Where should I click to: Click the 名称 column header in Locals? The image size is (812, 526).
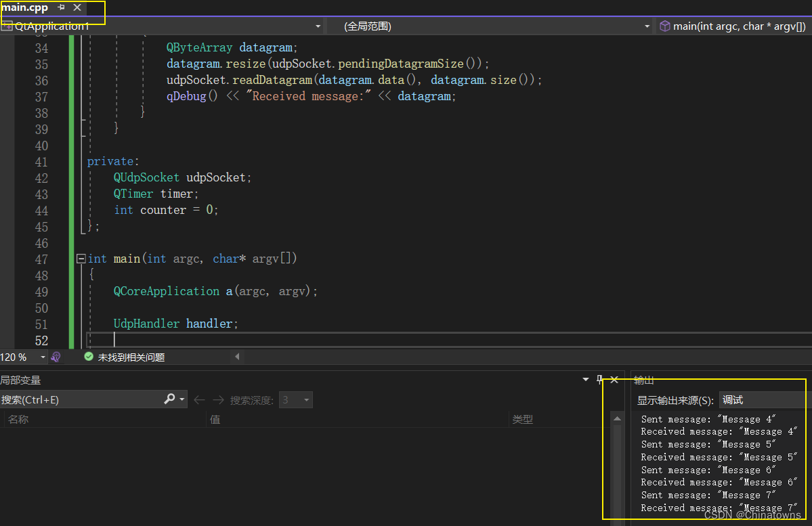(x=19, y=419)
